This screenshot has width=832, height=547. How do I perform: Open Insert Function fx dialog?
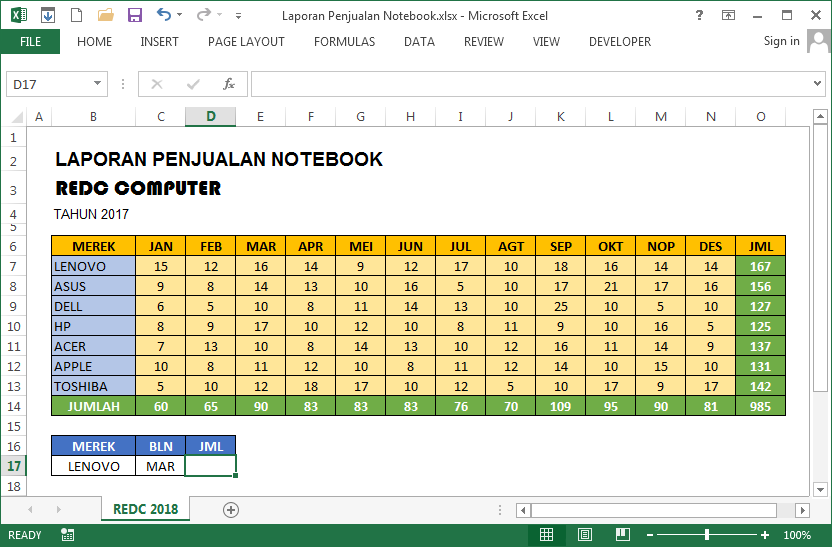click(x=229, y=84)
